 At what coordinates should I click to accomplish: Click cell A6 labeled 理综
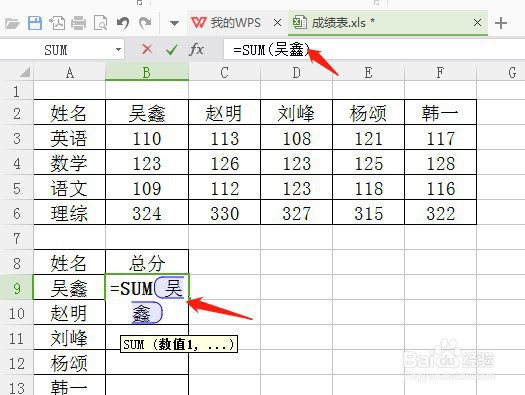(x=70, y=213)
